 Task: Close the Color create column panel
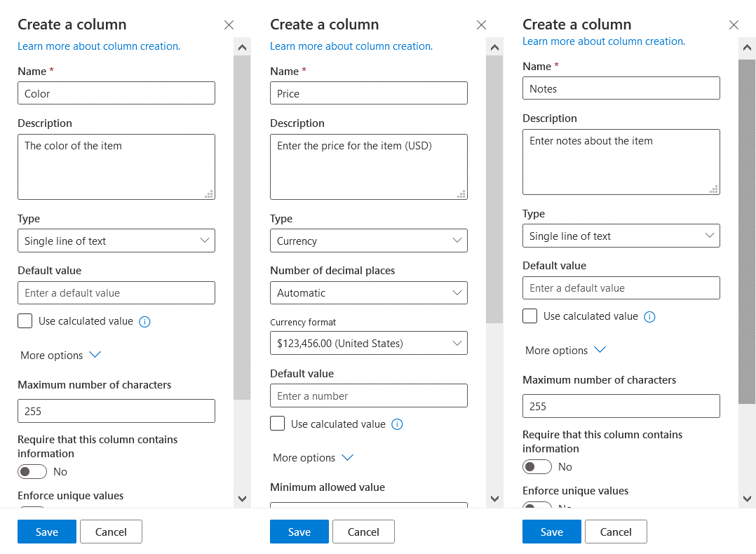point(229,25)
